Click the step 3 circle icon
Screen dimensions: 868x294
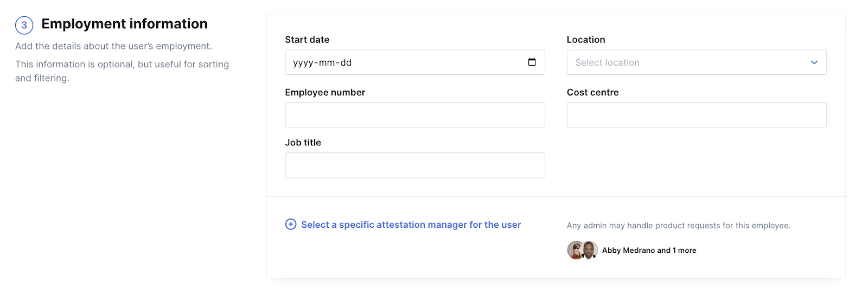[x=24, y=25]
